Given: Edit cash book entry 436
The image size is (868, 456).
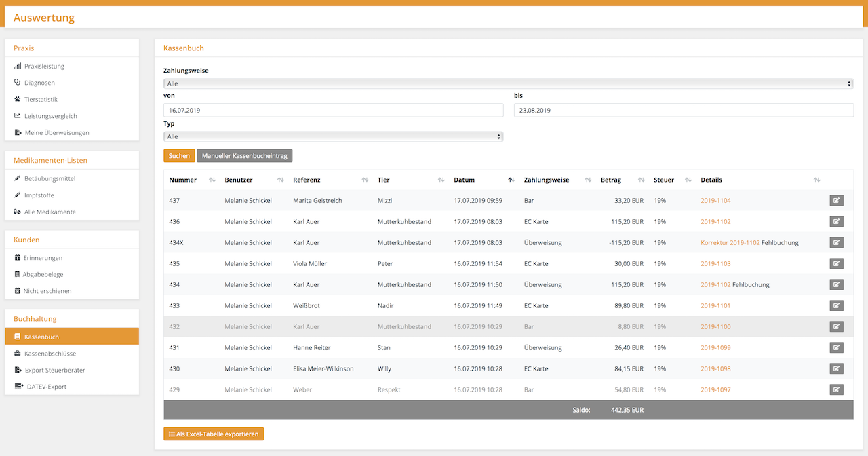Looking at the screenshot, I should (x=836, y=221).
